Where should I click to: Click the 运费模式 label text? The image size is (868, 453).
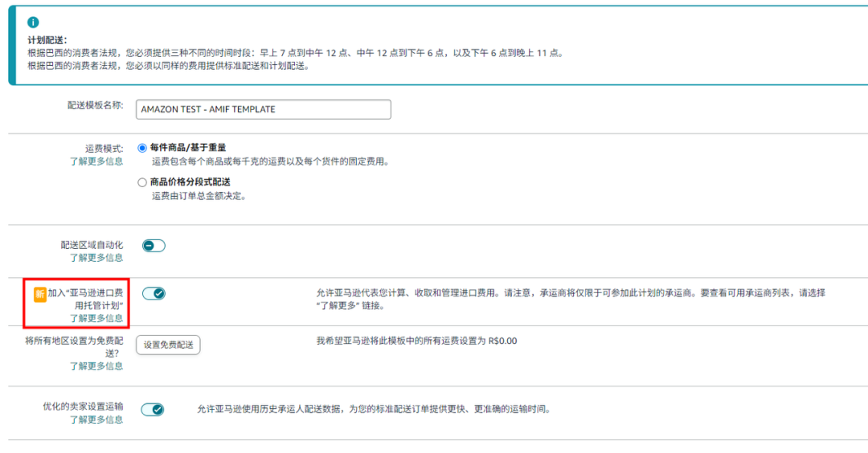(x=104, y=149)
